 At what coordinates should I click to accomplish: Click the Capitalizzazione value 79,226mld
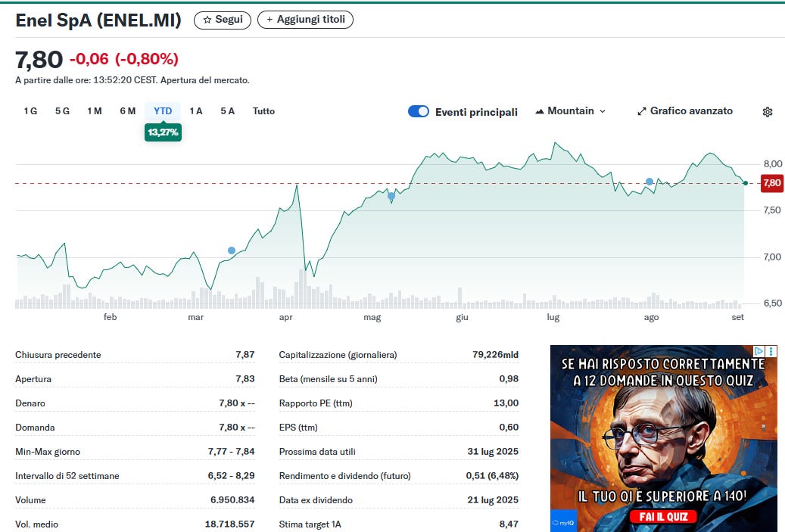(x=496, y=354)
